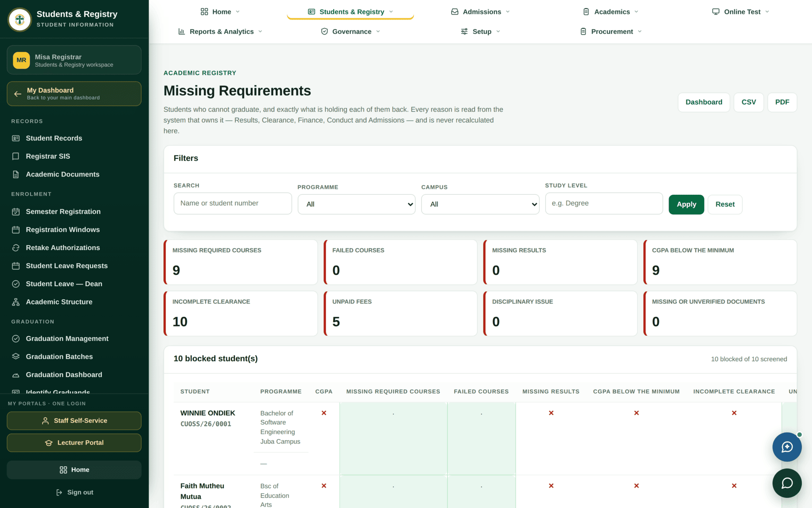This screenshot has width=812, height=508.
Task: Click the Dashboard button beside CSV
Action: [704, 102]
